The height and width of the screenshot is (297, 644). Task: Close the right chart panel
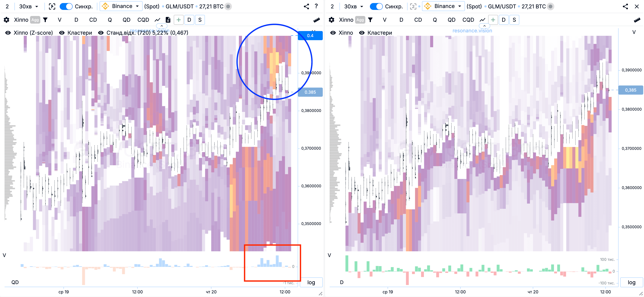click(x=637, y=6)
